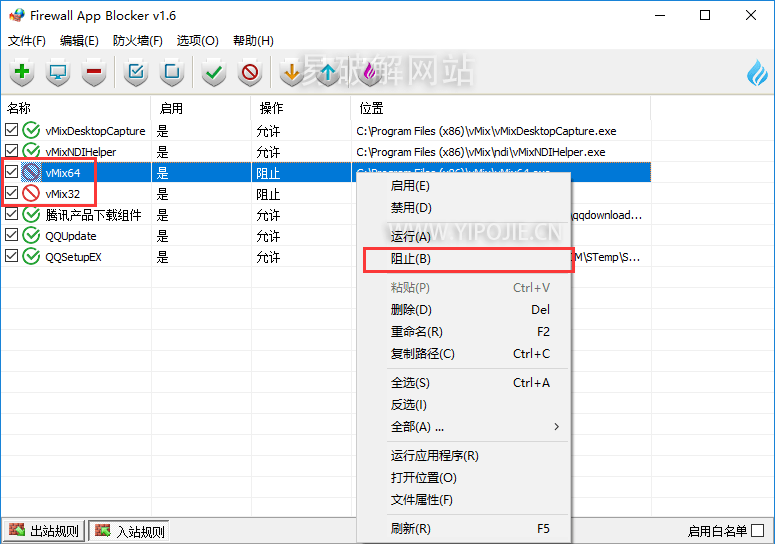The image size is (775, 544).
Task: Sort by the 启用 column header
Action: point(201,108)
